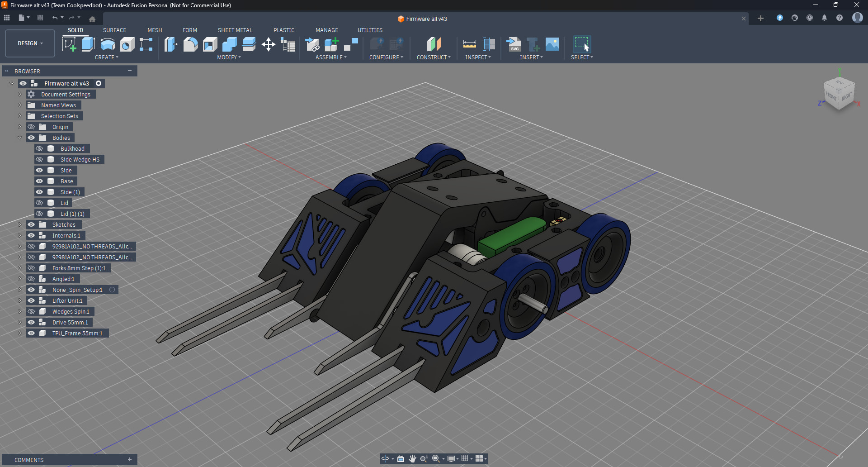Collapse the Bodies folder in browser
Viewport: 868px width, 467px height.
pyautogui.click(x=20, y=138)
